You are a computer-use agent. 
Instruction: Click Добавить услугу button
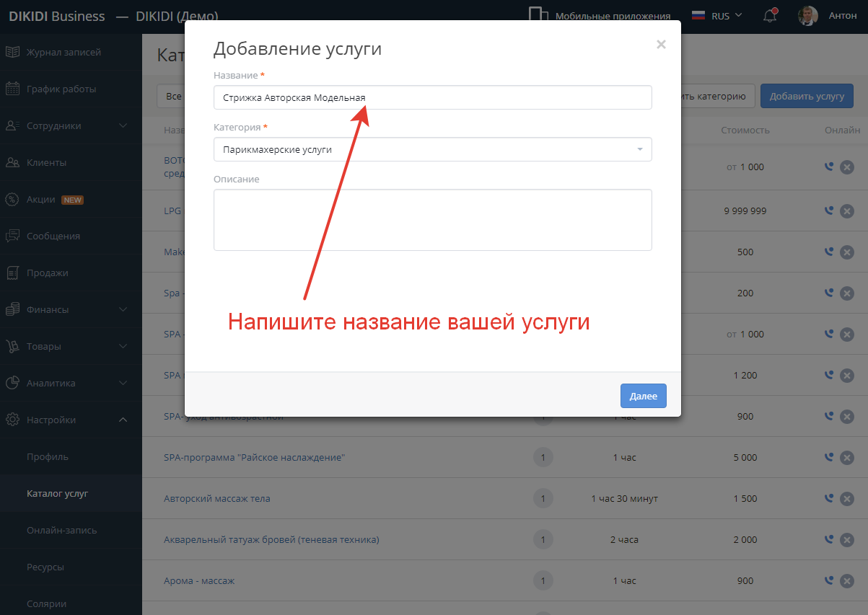click(807, 96)
